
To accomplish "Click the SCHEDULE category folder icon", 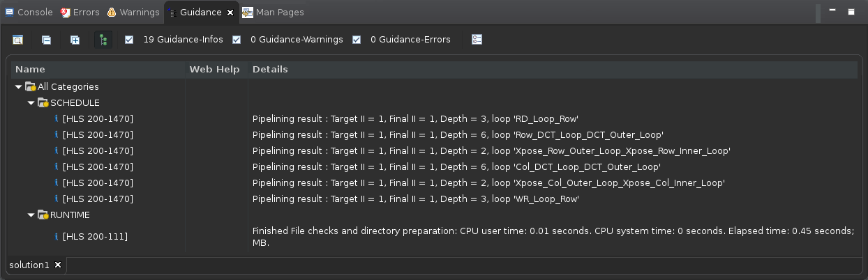I will tap(43, 103).
